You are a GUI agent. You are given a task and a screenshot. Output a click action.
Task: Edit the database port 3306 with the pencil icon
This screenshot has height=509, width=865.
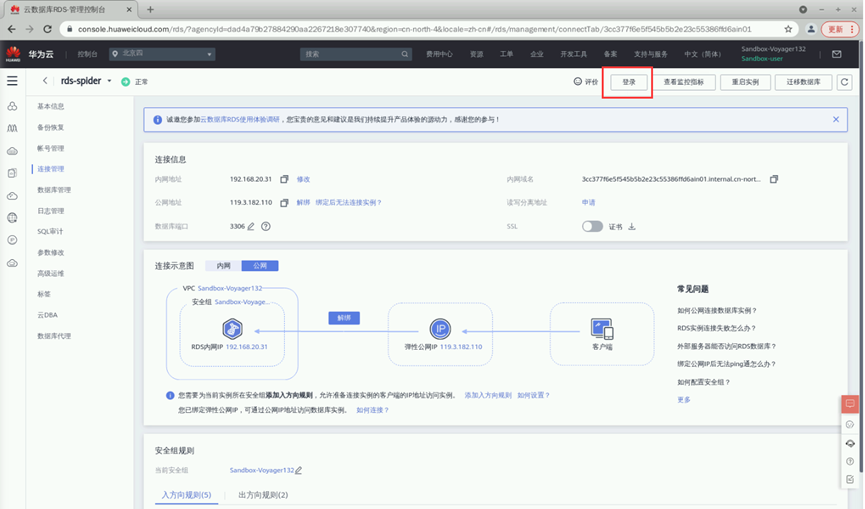coord(251,226)
